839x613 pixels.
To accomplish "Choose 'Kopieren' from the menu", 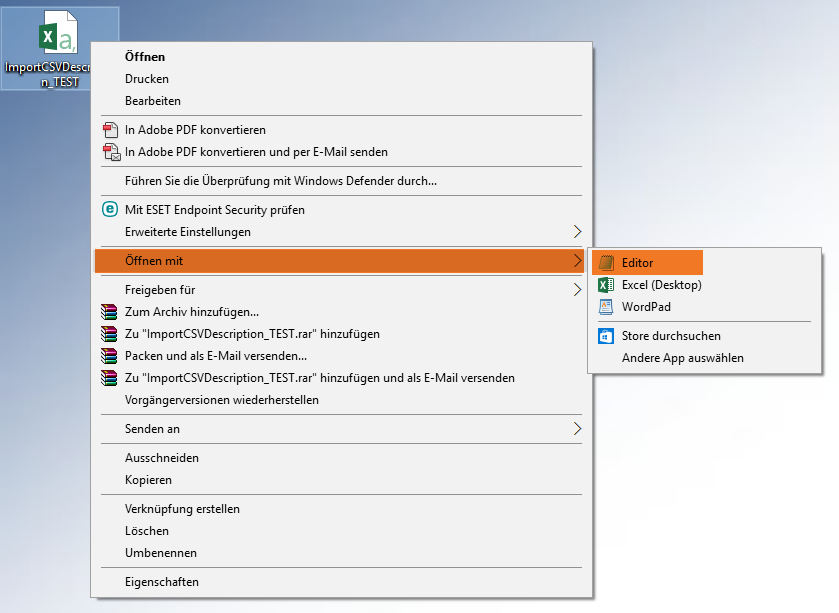I will (342, 480).
